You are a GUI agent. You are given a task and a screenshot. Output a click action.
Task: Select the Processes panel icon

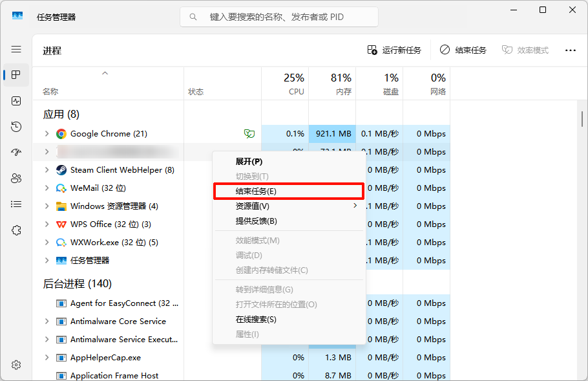16,75
